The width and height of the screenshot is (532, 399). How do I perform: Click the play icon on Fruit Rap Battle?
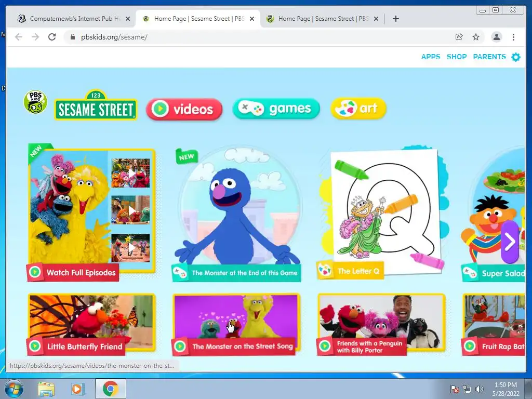470,347
